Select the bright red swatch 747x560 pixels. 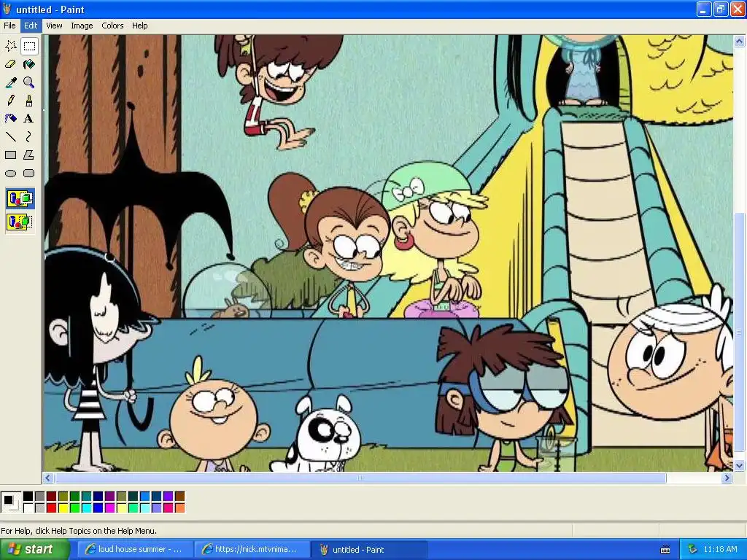(x=52, y=507)
